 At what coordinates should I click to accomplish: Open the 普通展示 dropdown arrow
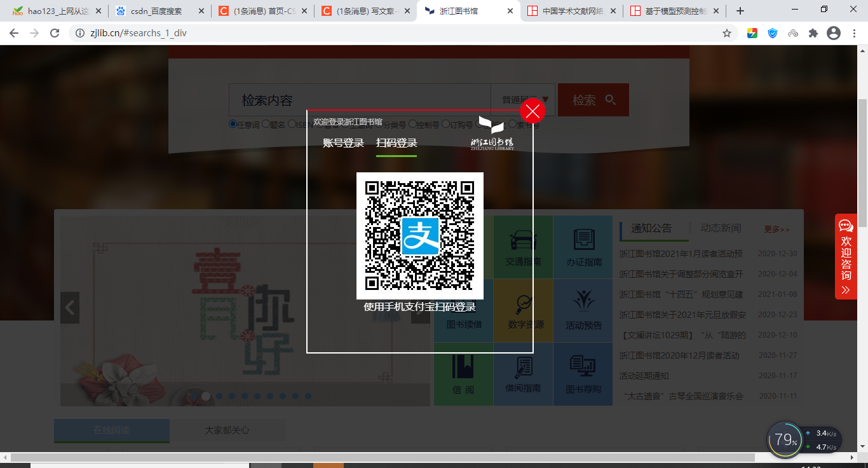coord(545,100)
